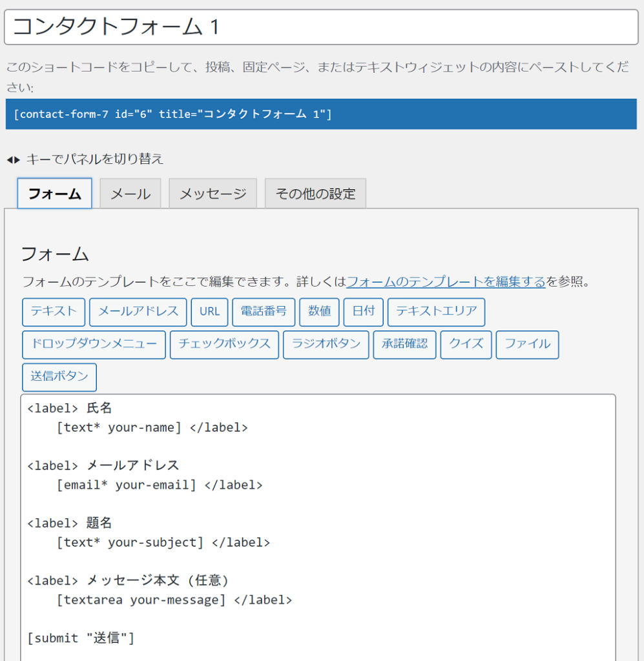Click the URL tag button
644x661 pixels.
pyautogui.click(x=209, y=312)
